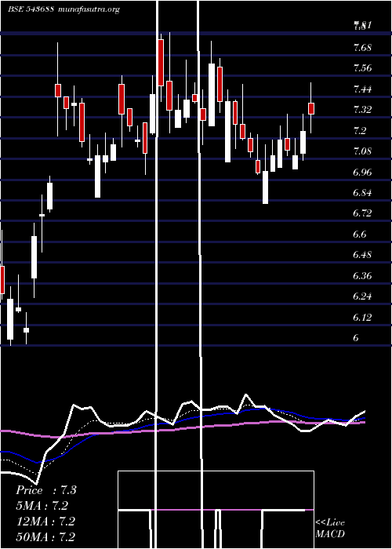The image size is (392, 549).
Task: Select the 6.84 price axis label
Action: click(362, 193)
